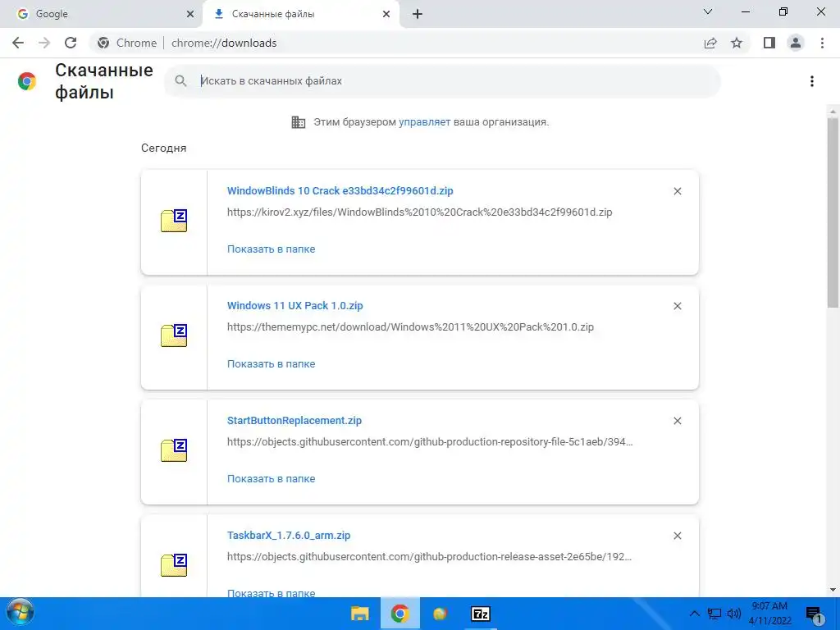Click the StartButtonReplacement zip icon
Screen dimensions: 840x630
(x=174, y=450)
